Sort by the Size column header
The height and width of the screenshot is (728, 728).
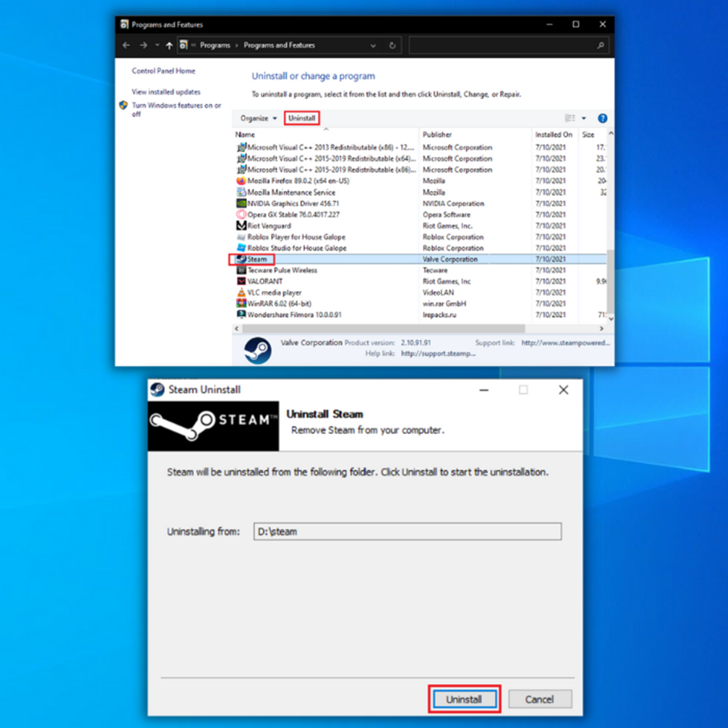(x=588, y=134)
